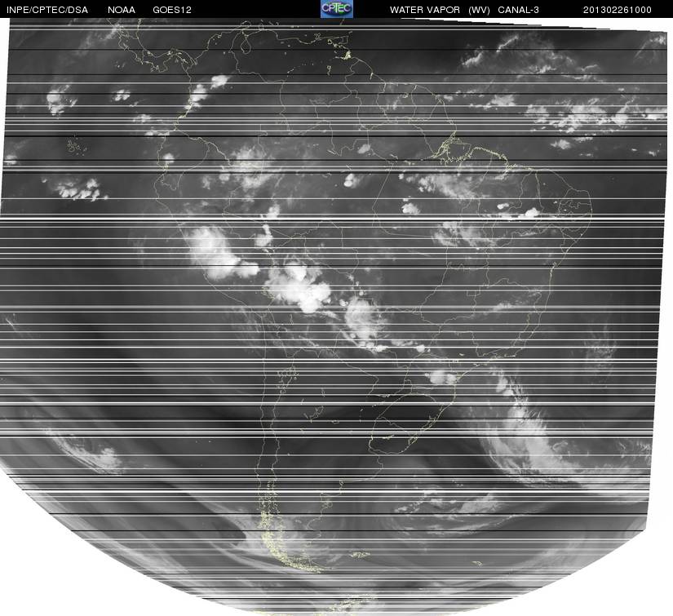This screenshot has width=673, height=616.
Task: Click the GOES12 satellite label
Action: [172, 10]
